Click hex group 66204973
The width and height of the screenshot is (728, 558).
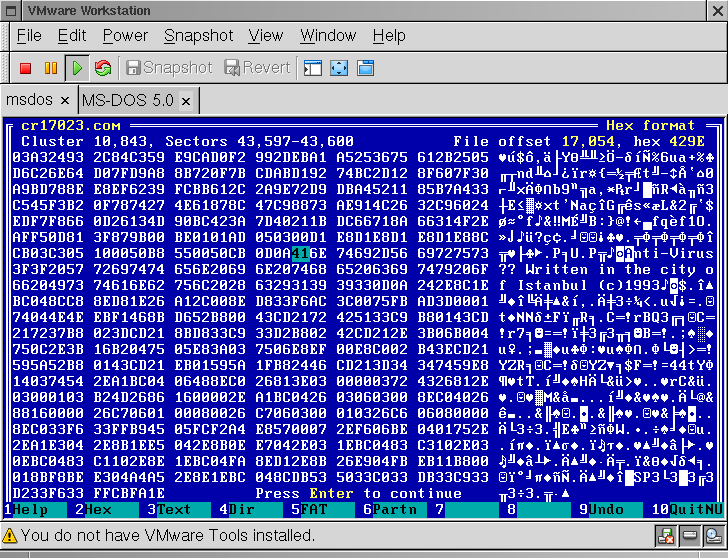[x=48, y=285]
